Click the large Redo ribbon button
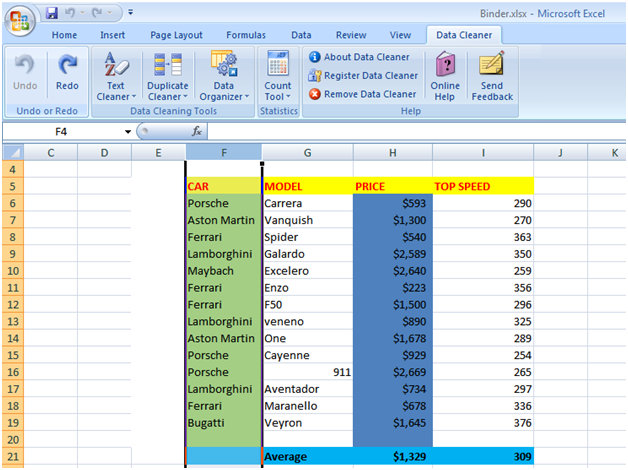The width and height of the screenshot is (628, 470). [x=67, y=73]
